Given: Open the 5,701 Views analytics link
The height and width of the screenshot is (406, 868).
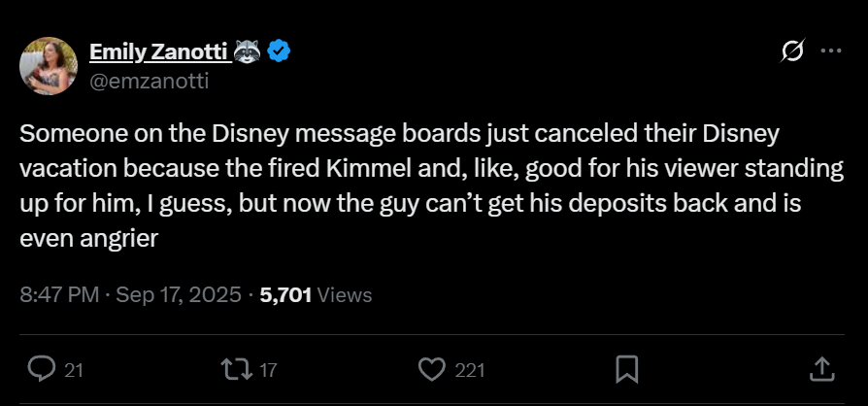Looking at the screenshot, I should [315, 294].
